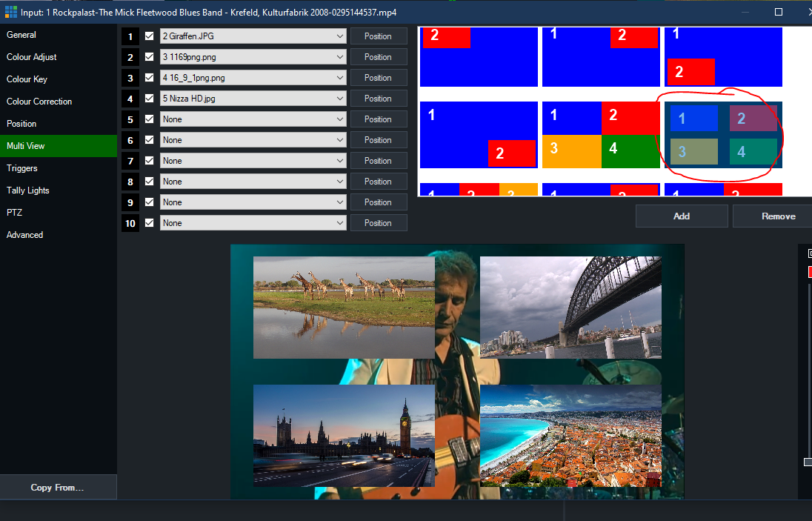Go to the PTZ section

(14, 213)
